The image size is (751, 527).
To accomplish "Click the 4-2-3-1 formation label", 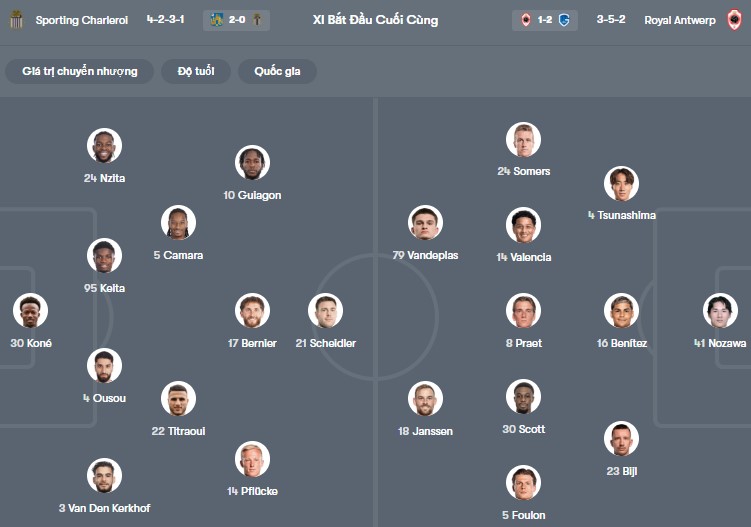I will 165,20.
